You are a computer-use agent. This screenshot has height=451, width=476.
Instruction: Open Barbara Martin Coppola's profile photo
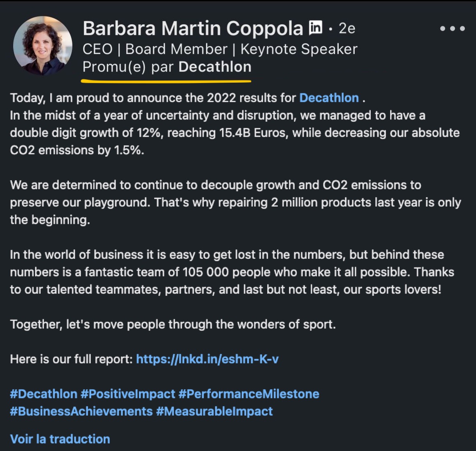[43, 46]
